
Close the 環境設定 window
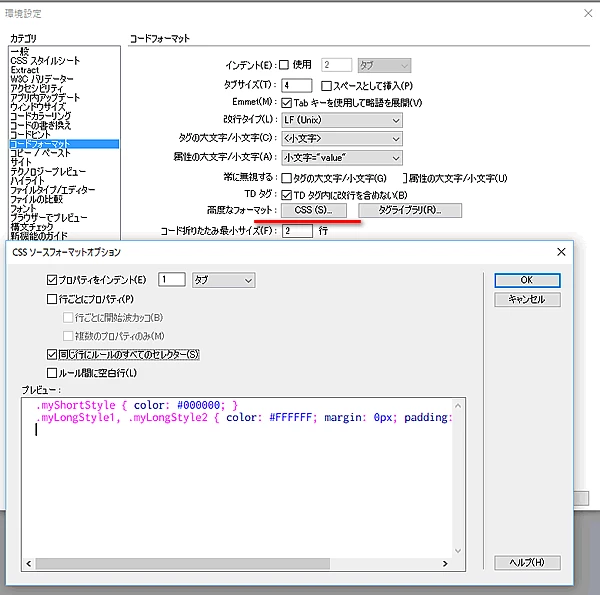coord(588,13)
